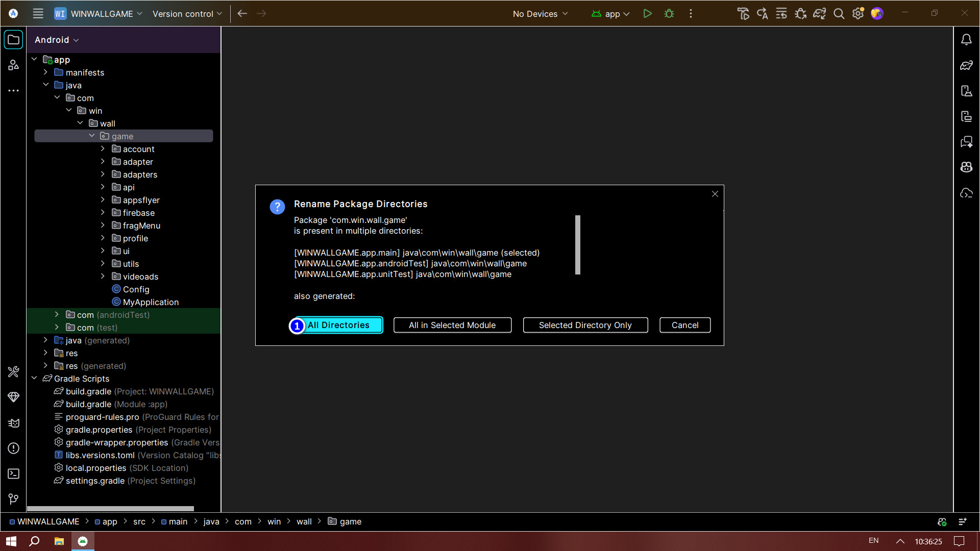Open the main hamburger menu

click(38, 14)
